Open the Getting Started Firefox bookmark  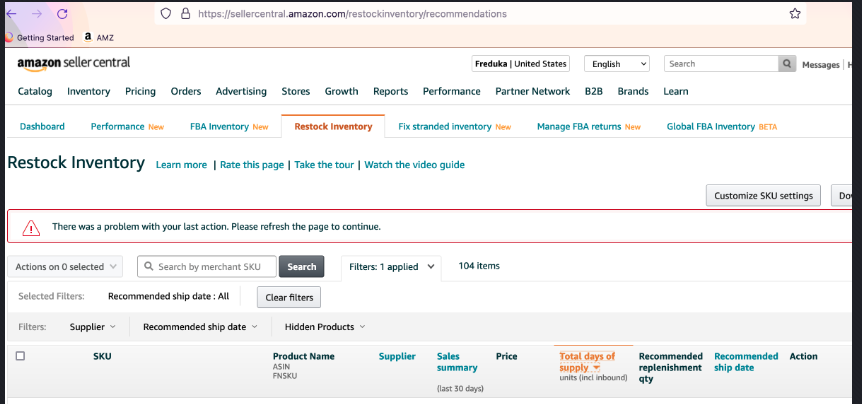click(x=40, y=38)
